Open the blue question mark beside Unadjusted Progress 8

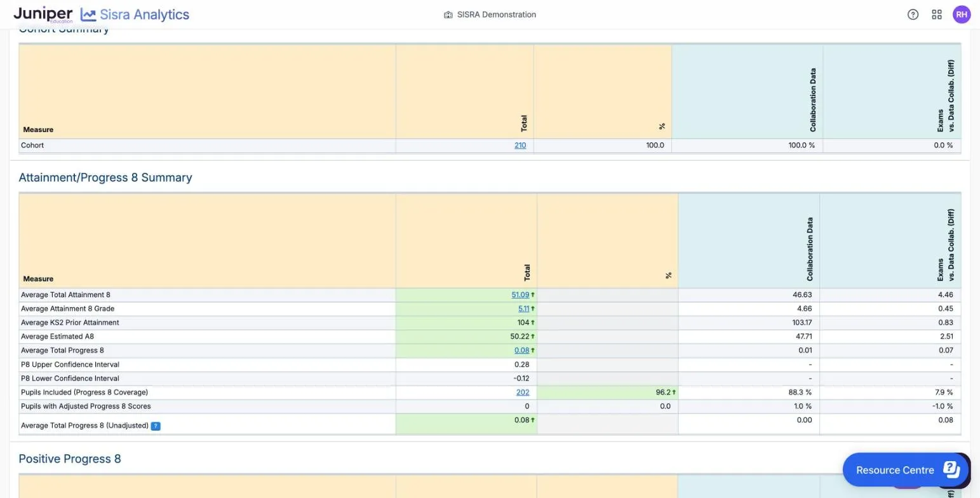[x=156, y=426]
